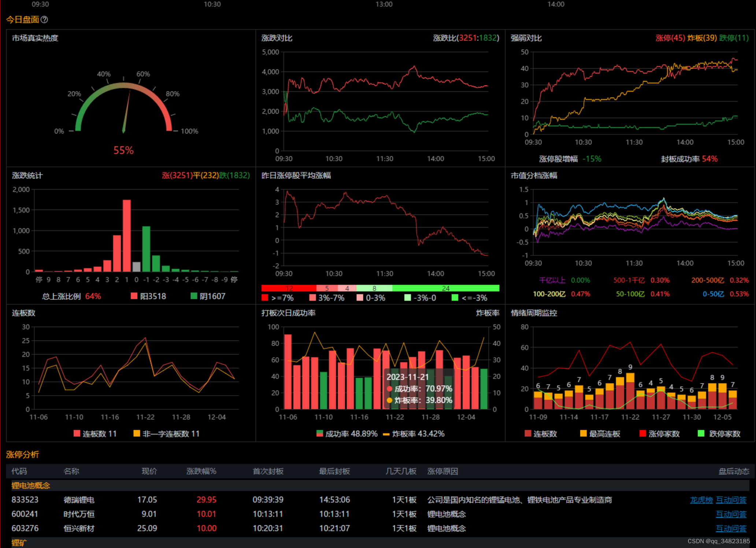Click 涨跌比(3251:1832) label

(466, 38)
